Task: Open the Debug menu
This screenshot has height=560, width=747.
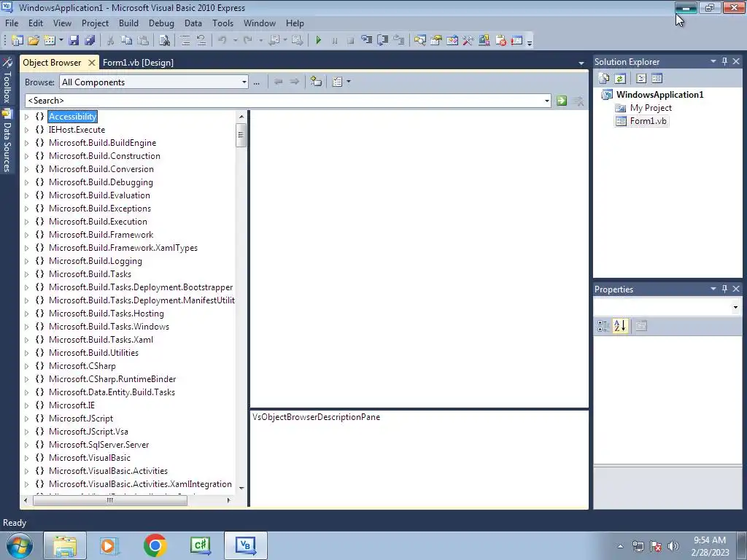Action: pos(161,23)
